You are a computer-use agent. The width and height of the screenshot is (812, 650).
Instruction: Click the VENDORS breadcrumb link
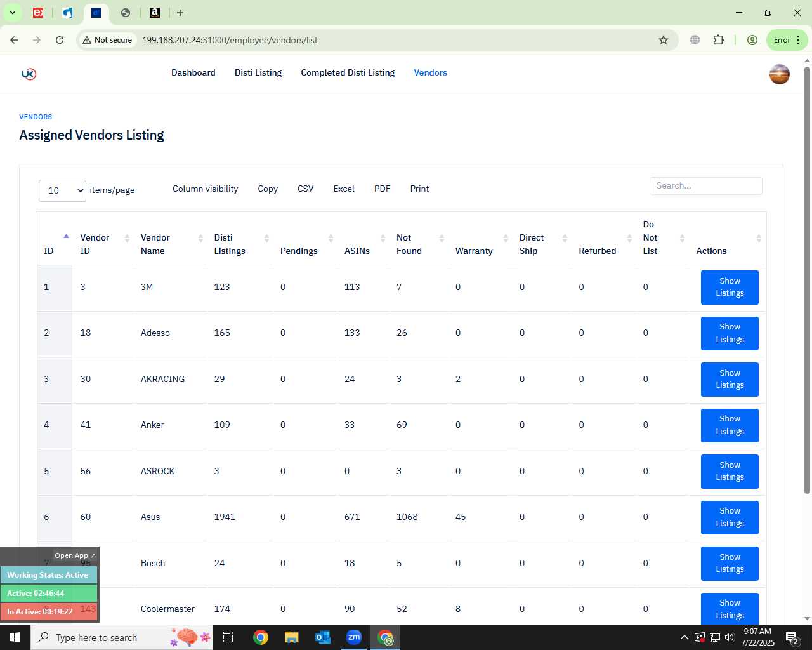(36, 117)
